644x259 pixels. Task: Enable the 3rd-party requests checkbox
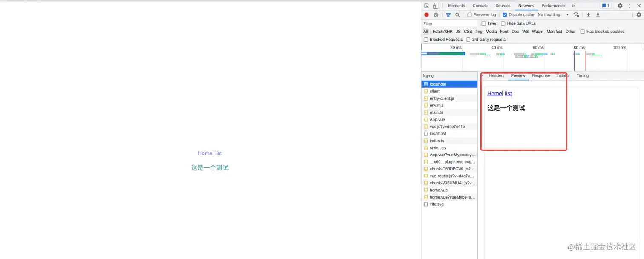[468, 40]
